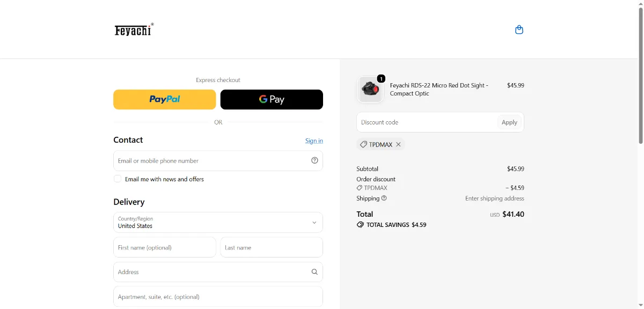Click the Total amount $41.40
Image resolution: width=644 pixels, height=309 pixels.
(513, 214)
